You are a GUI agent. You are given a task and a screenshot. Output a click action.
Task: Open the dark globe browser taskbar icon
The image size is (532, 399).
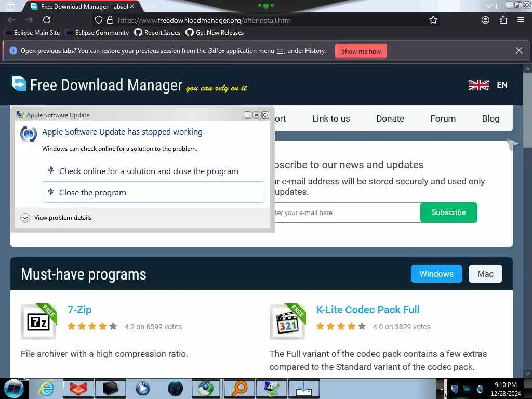[x=175, y=389]
